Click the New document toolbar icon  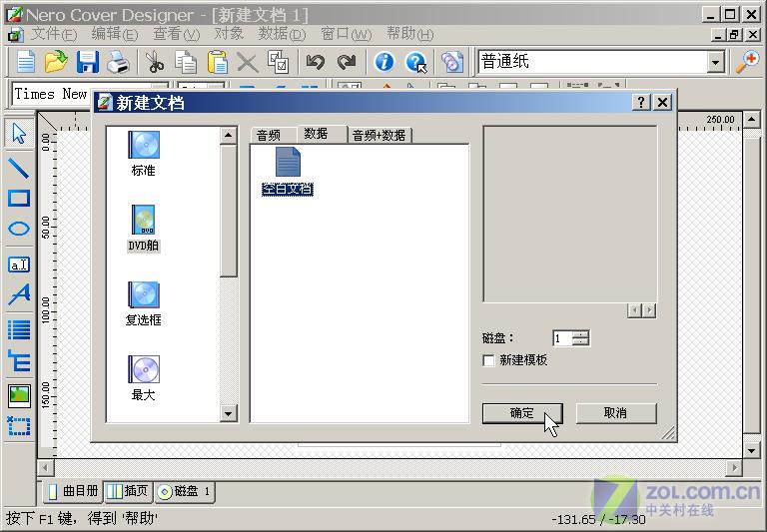pos(25,62)
